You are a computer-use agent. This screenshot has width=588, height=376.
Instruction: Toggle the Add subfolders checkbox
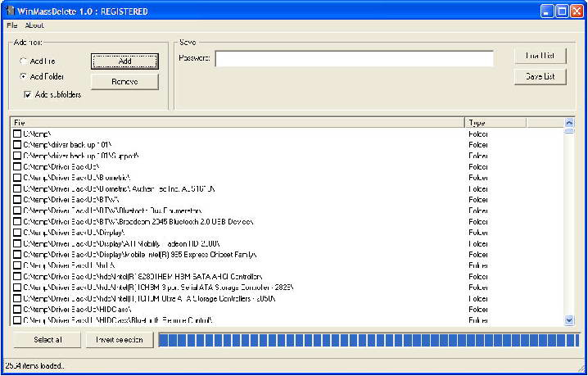point(27,94)
